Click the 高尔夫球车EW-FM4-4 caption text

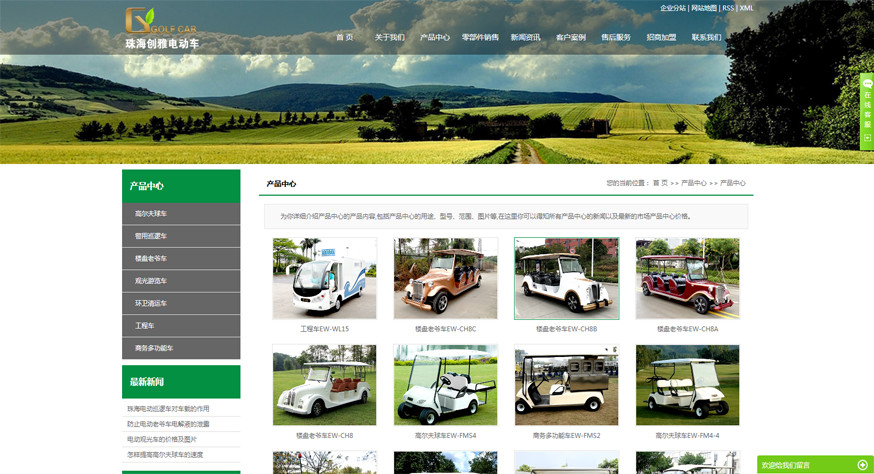tap(687, 436)
